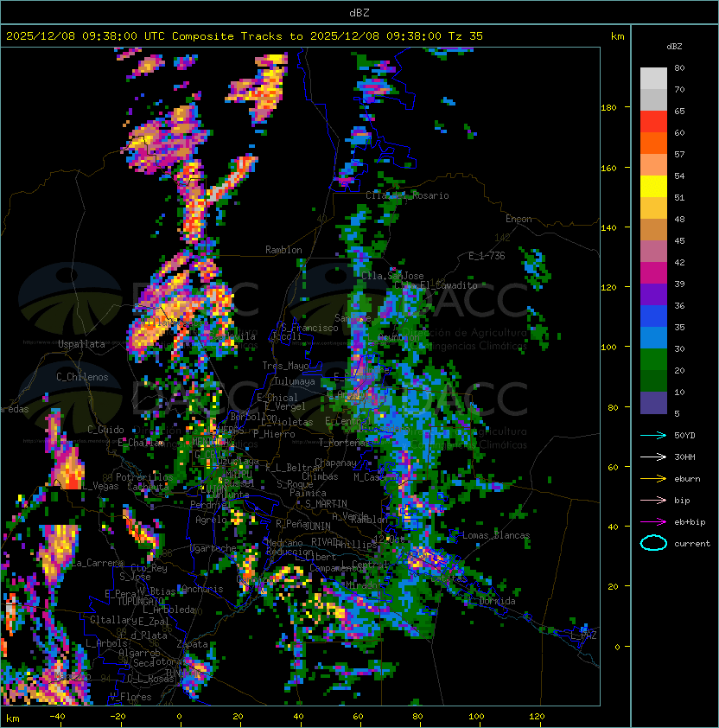Click the Agrelo place label
Screen dimensions: 719x728
(x=211, y=520)
